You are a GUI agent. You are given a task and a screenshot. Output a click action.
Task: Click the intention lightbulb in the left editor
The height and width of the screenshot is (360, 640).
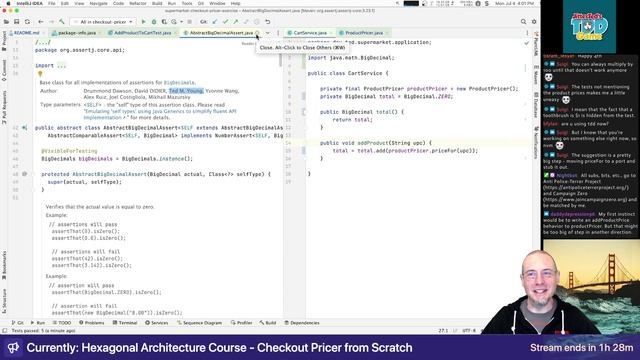(40, 74)
